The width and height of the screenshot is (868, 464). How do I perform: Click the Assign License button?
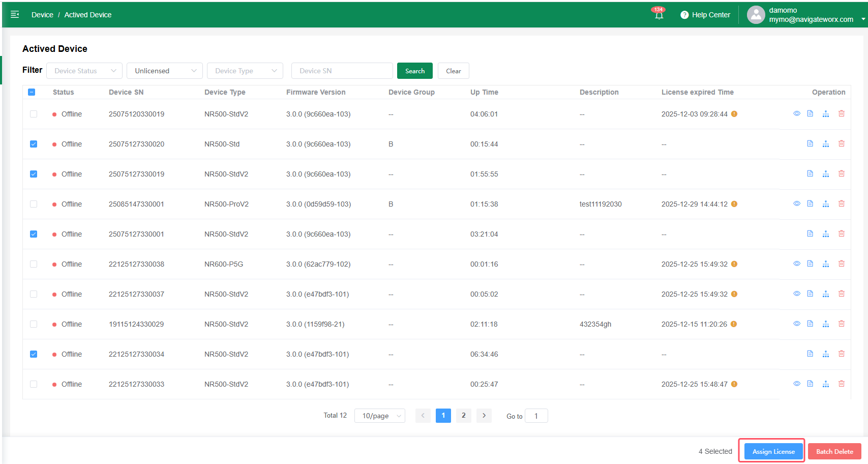coord(773,451)
